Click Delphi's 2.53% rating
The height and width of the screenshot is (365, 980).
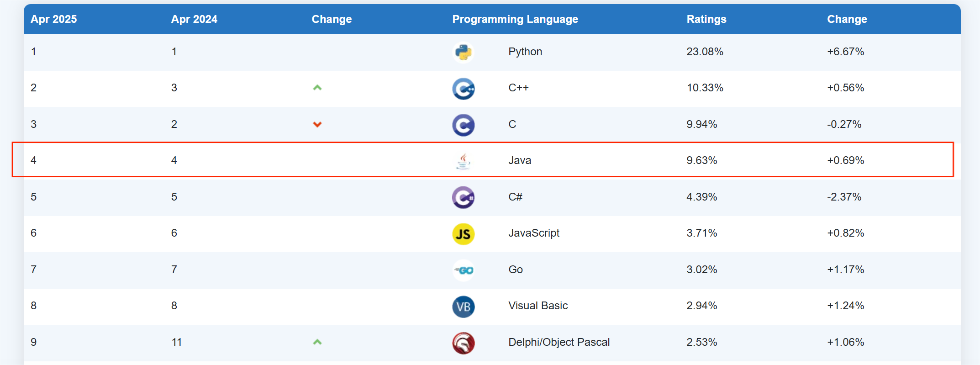[701, 342]
